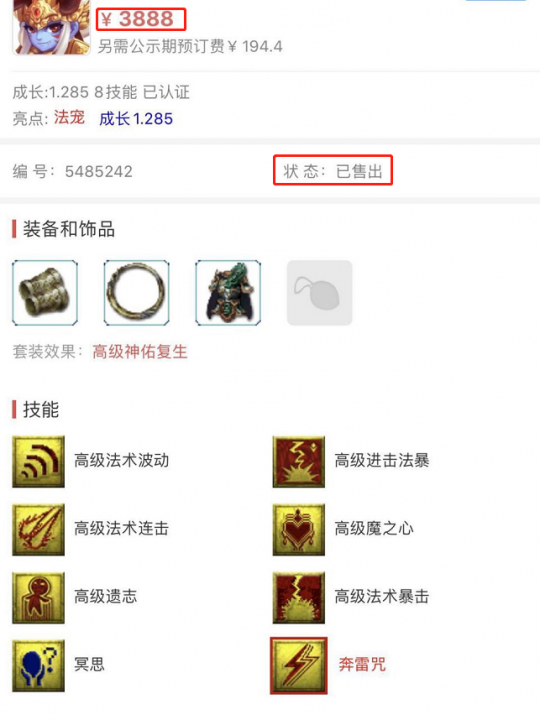Select the highlighted 奔雷咒 lightning skill icon
540x720 pixels.
point(298,665)
